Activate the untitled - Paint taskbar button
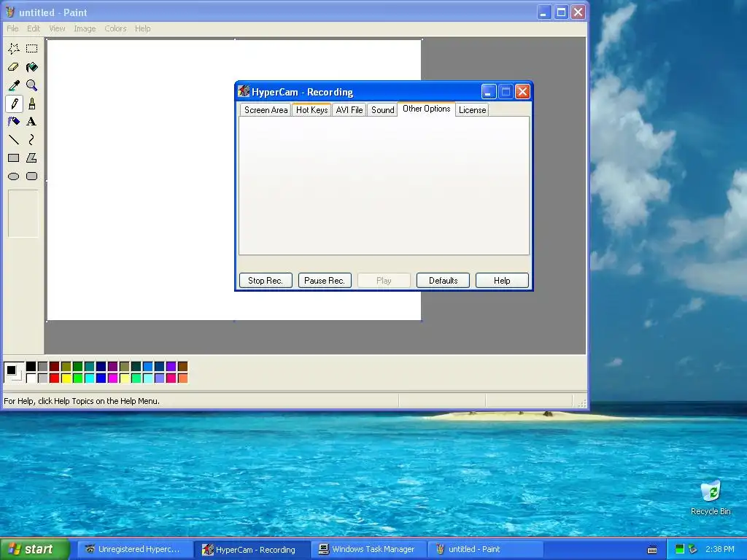The image size is (747, 560). point(486,550)
